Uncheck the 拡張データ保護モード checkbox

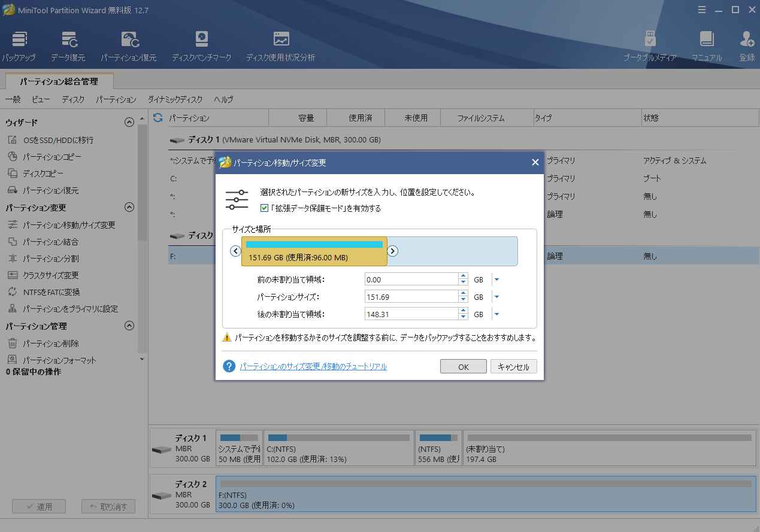264,208
